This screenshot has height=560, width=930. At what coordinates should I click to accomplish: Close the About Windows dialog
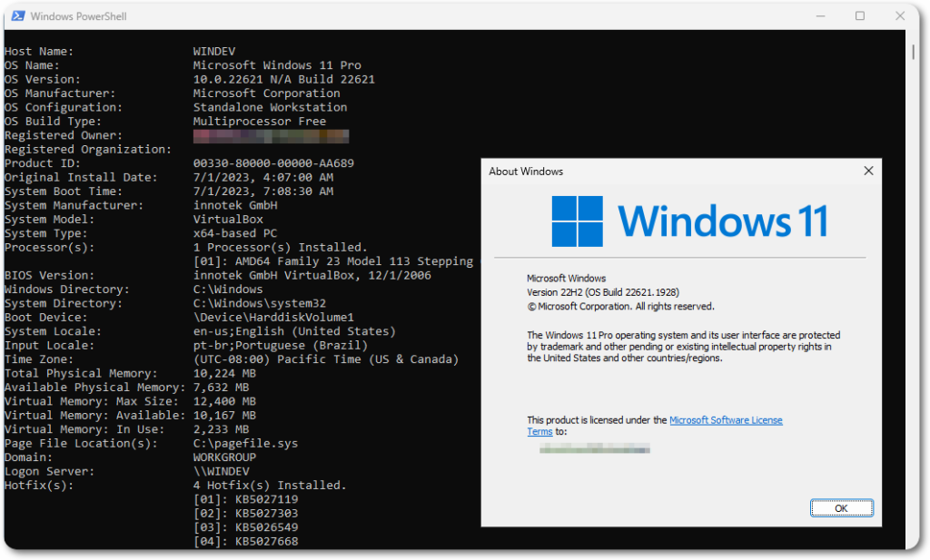[x=868, y=171]
